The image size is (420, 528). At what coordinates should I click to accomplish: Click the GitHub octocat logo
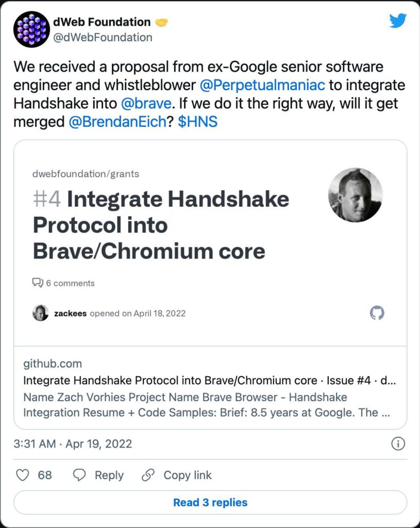pyautogui.click(x=377, y=313)
